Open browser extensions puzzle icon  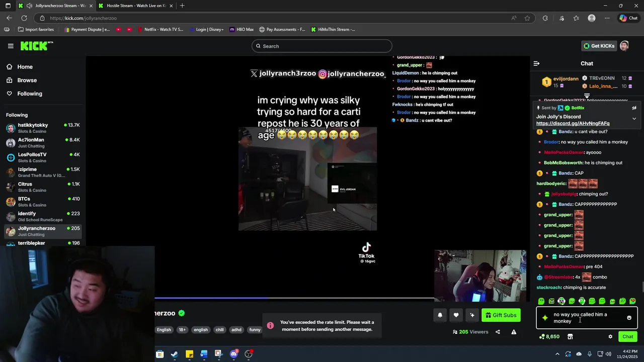pos(545,18)
